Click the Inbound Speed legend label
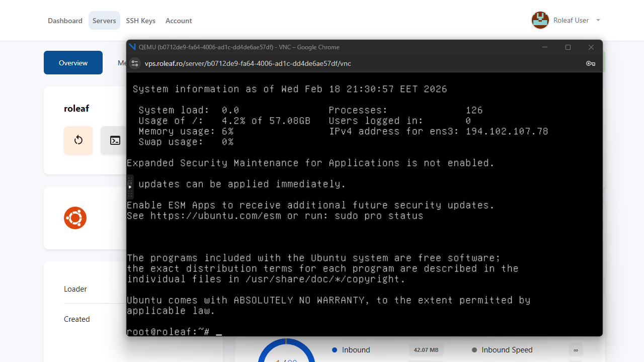This screenshot has height=362, width=644. (x=507, y=350)
